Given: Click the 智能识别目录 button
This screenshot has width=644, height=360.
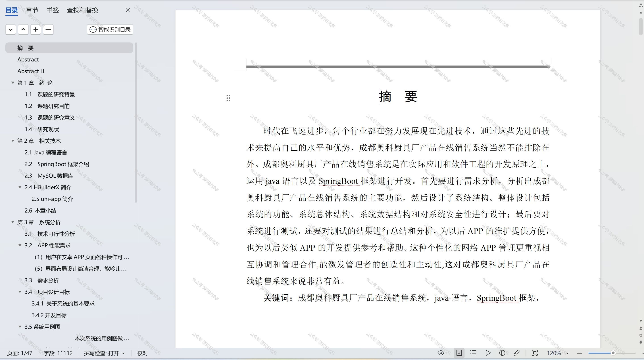Looking at the screenshot, I should 110,29.
